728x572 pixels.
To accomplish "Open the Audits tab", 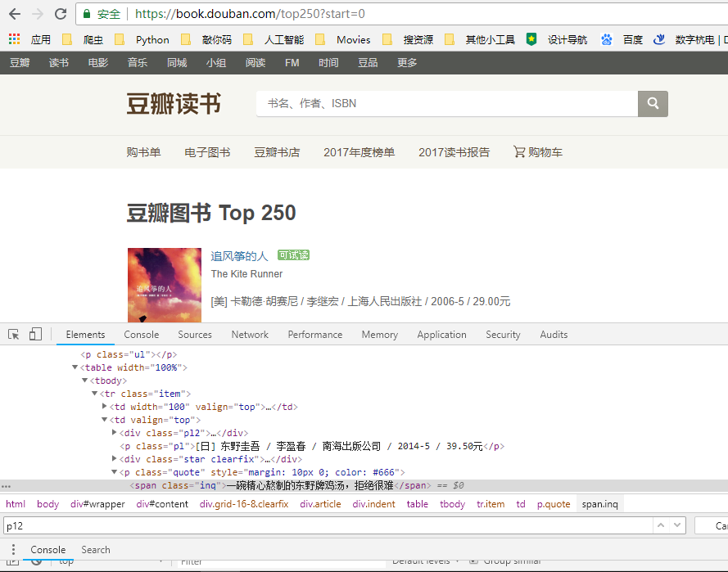I will [554, 335].
